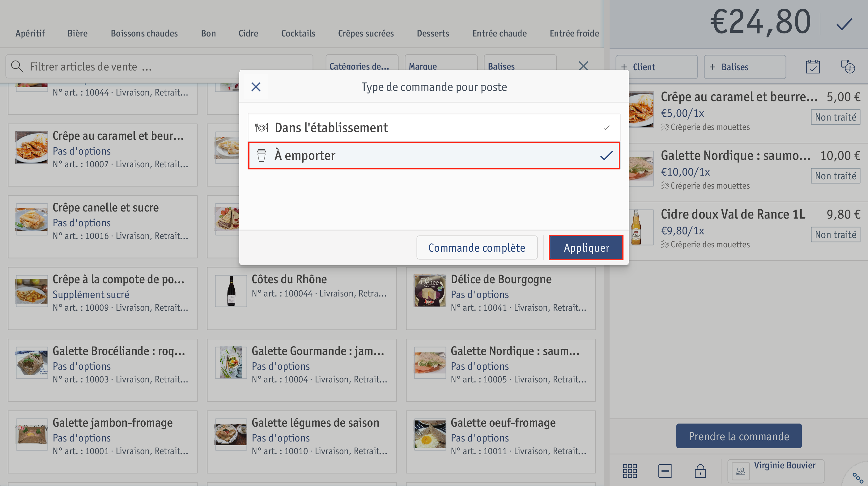Add Crêpe au caramel et beurre item card
The height and width of the screenshot is (486, 868).
[103, 155]
